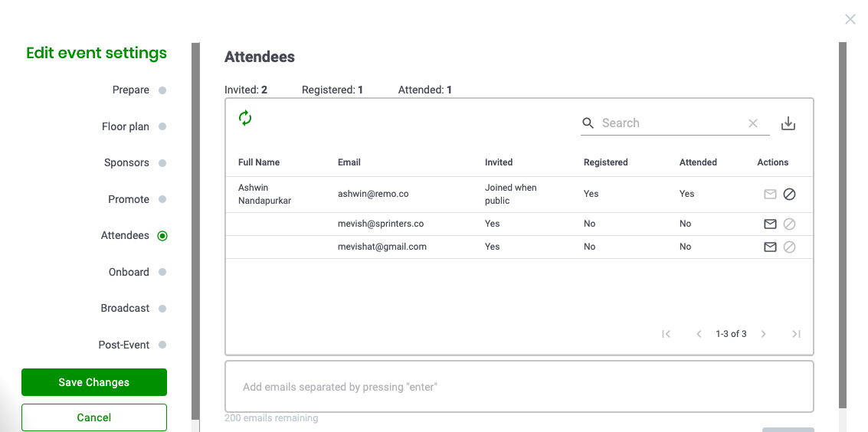Select the Sponsors step radio dot

pyautogui.click(x=162, y=163)
